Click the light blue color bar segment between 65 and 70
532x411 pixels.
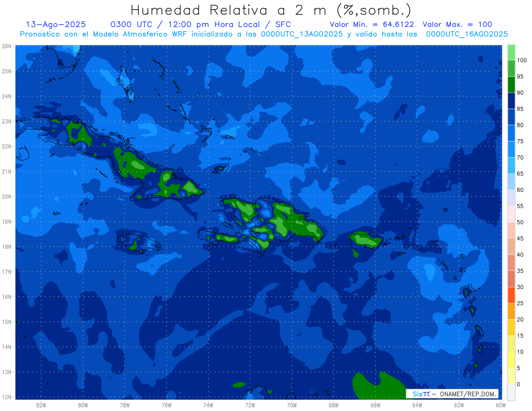(511, 165)
